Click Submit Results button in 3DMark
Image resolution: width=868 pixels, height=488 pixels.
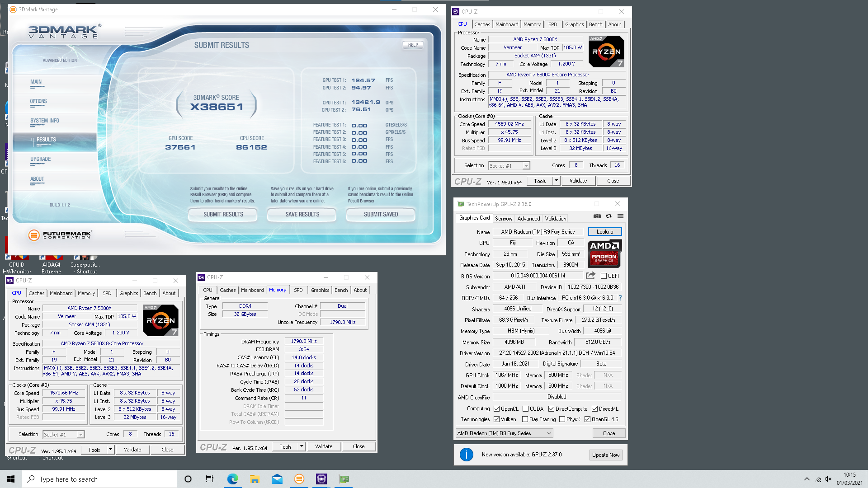(x=223, y=215)
